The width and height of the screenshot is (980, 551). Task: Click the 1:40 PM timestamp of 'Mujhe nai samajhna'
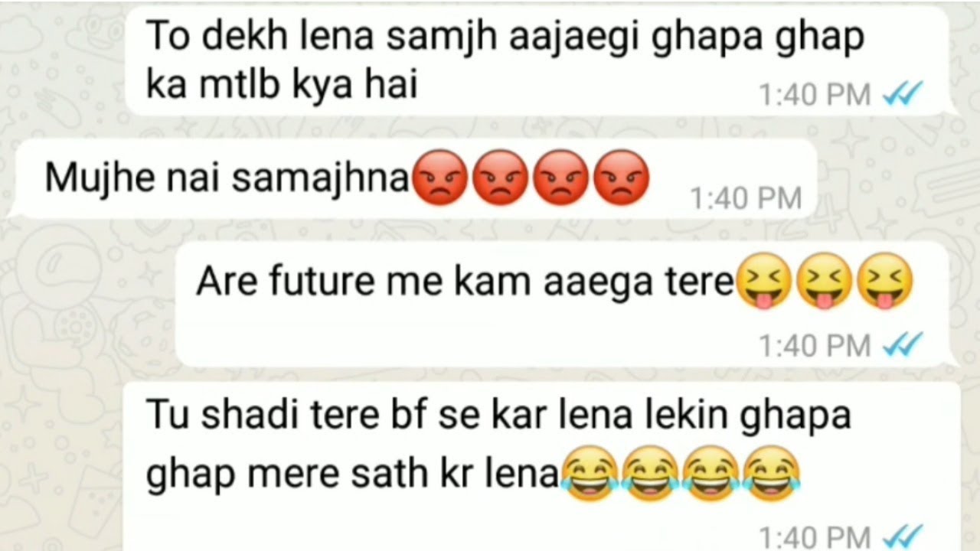746,199
